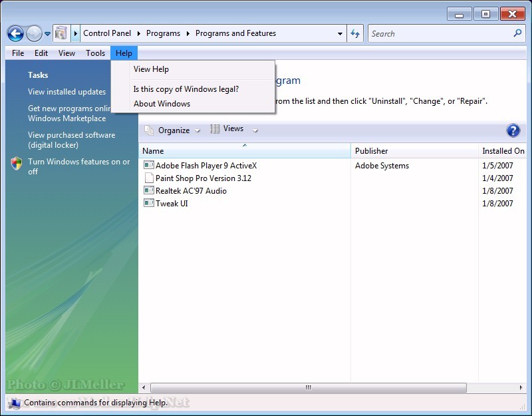The image size is (532, 416).
Task: Click the Views layout icon
Action: pyautogui.click(x=215, y=128)
